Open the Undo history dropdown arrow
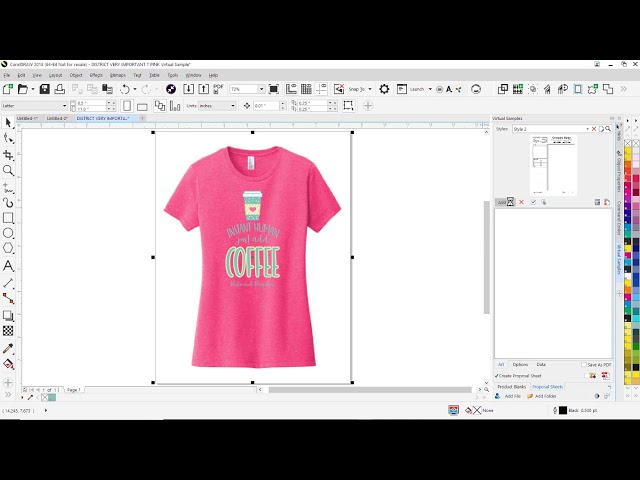The width and height of the screenshot is (640, 480). pos(135,89)
